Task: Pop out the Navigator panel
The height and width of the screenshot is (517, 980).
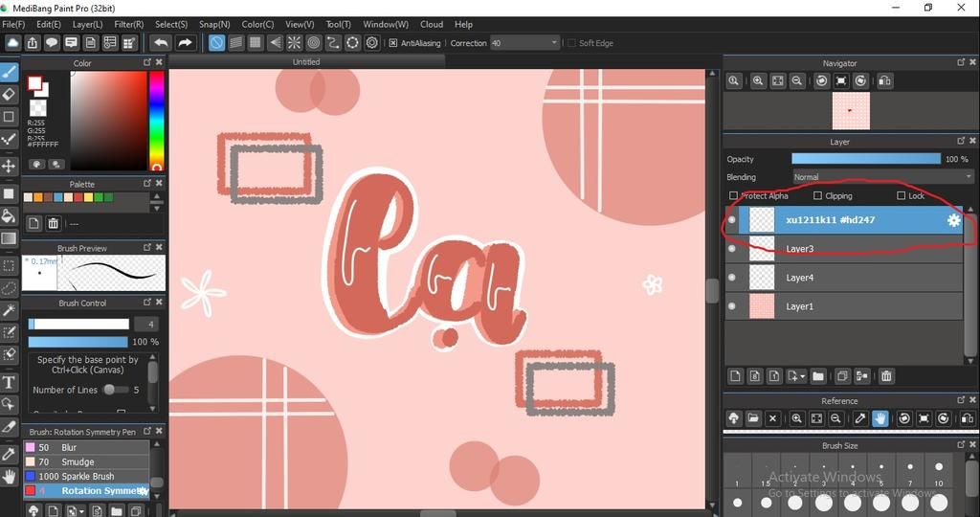Action: point(961,62)
